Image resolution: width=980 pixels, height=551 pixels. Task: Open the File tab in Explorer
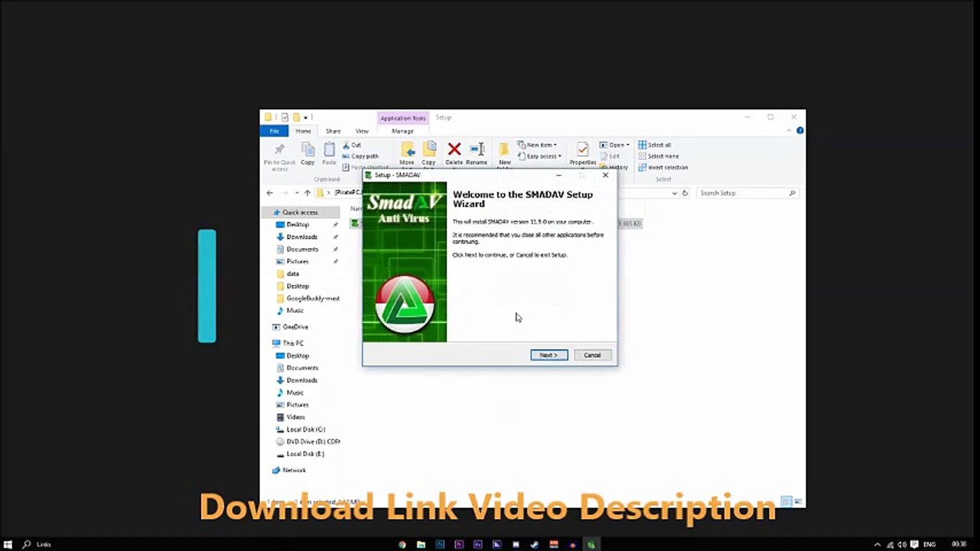click(x=274, y=131)
